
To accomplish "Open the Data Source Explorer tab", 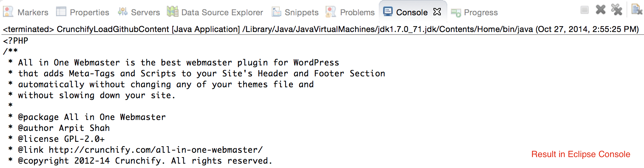I will 215,12.
